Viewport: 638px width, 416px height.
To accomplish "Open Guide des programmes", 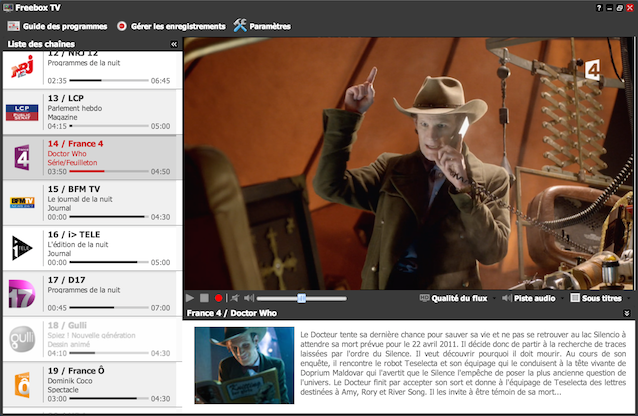I will (57, 26).
